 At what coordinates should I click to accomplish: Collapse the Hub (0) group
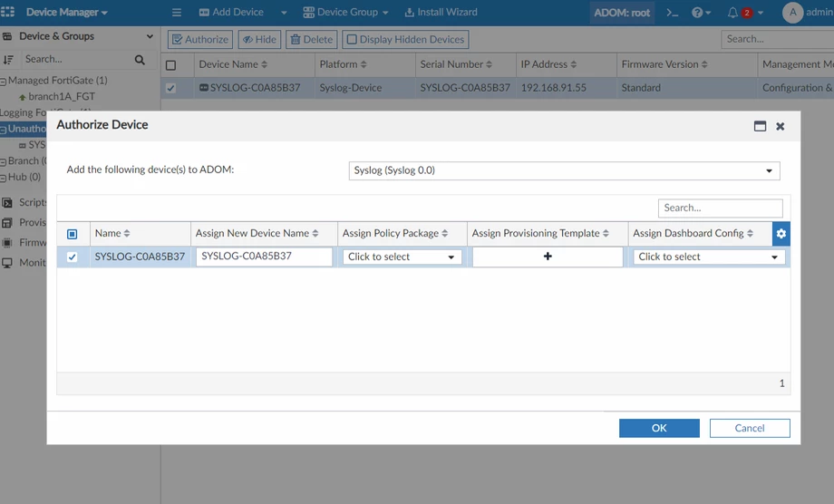4,178
